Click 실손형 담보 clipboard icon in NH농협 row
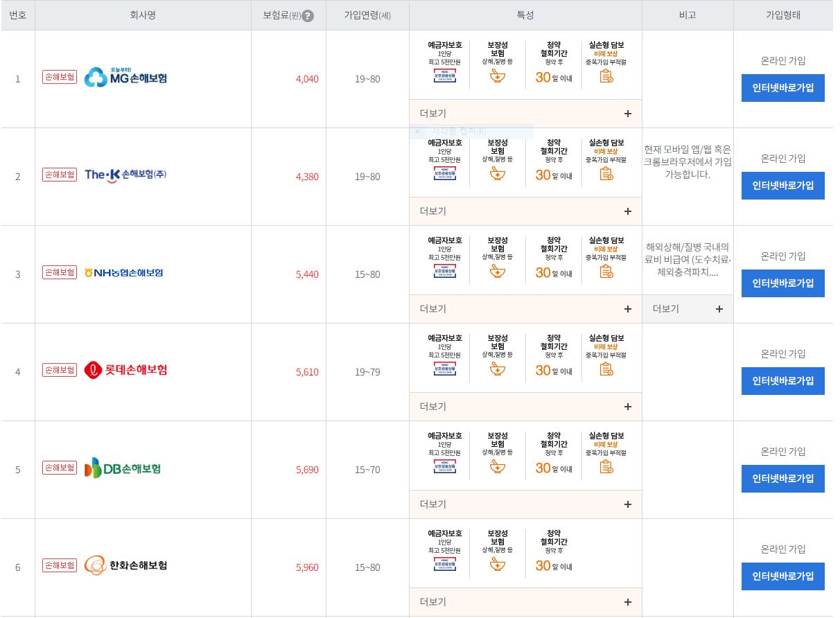Image resolution: width=840 pixels, height=618 pixels. [606, 271]
